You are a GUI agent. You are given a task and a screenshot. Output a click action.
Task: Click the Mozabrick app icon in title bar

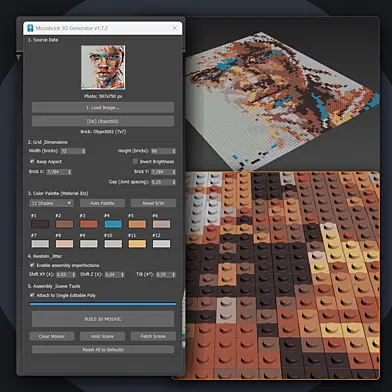[x=30, y=28]
